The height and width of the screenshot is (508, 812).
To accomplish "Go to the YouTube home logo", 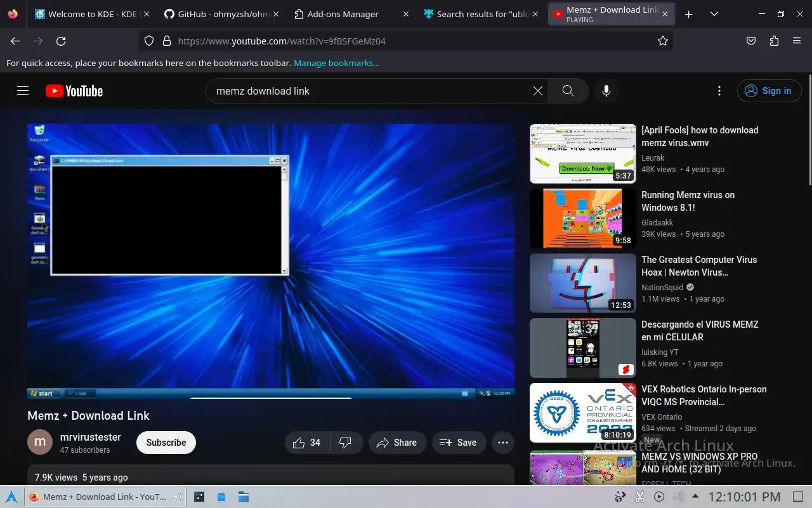I will pyautogui.click(x=74, y=91).
